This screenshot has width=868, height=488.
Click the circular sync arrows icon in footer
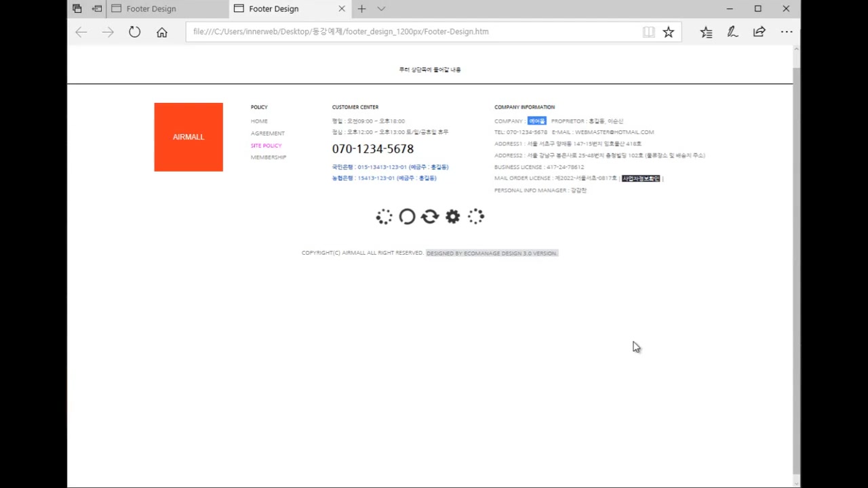pos(430,216)
